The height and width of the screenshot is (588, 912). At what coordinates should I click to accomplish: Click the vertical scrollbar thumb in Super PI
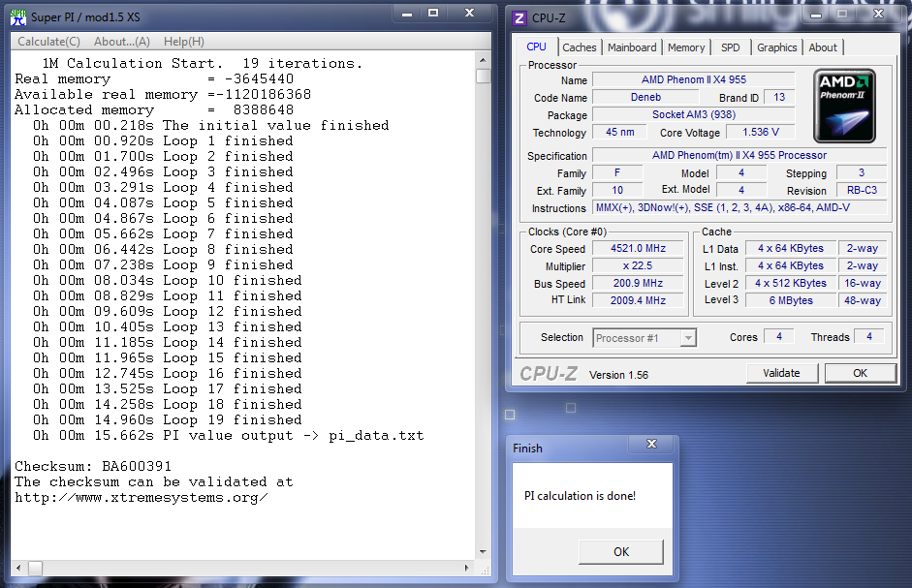483,77
